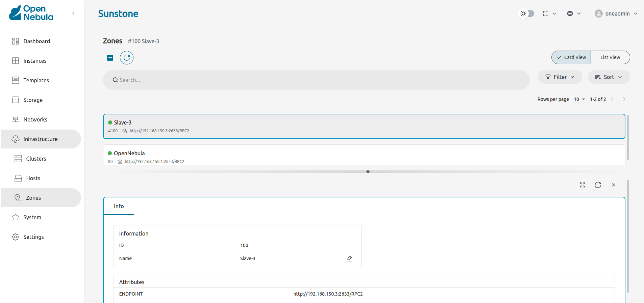Open the globe zone selector menu
Viewport: 644px width, 303px height.
573,13
